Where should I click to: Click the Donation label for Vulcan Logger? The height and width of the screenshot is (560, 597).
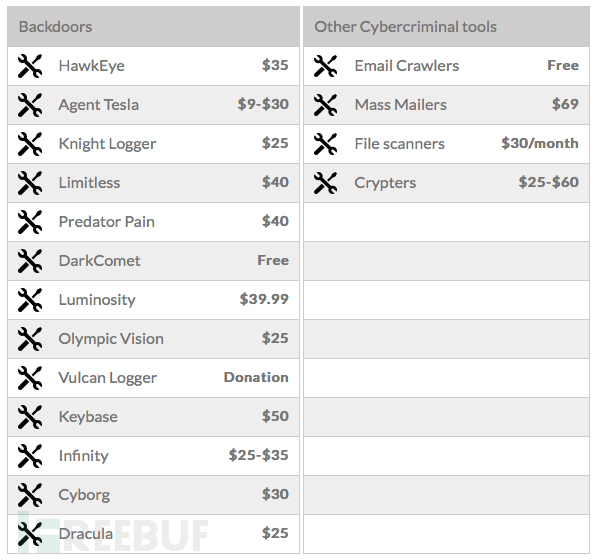click(x=256, y=377)
